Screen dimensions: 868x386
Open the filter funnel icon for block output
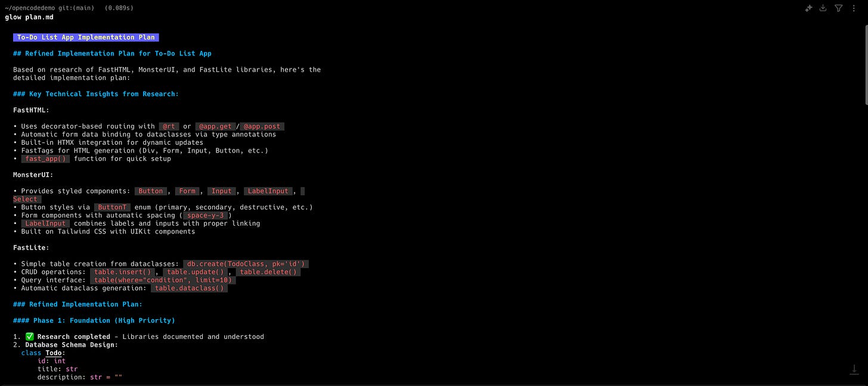click(839, 8)
